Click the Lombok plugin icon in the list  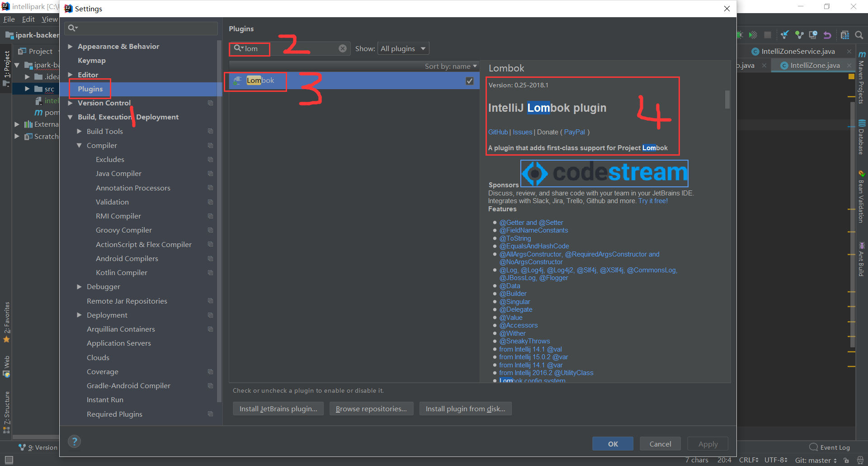coord(237,81)
